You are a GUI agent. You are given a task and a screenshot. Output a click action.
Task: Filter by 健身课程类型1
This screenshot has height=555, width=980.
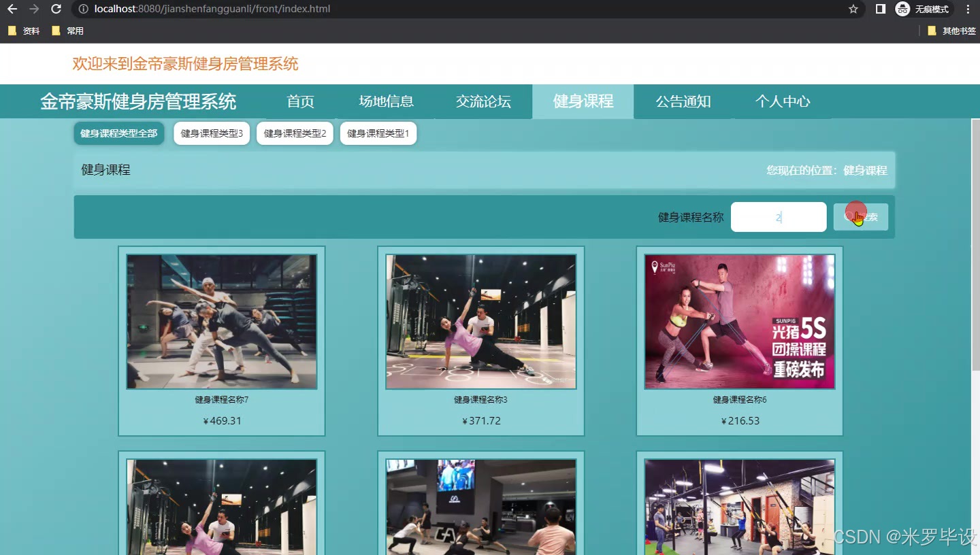coord(378,133)
